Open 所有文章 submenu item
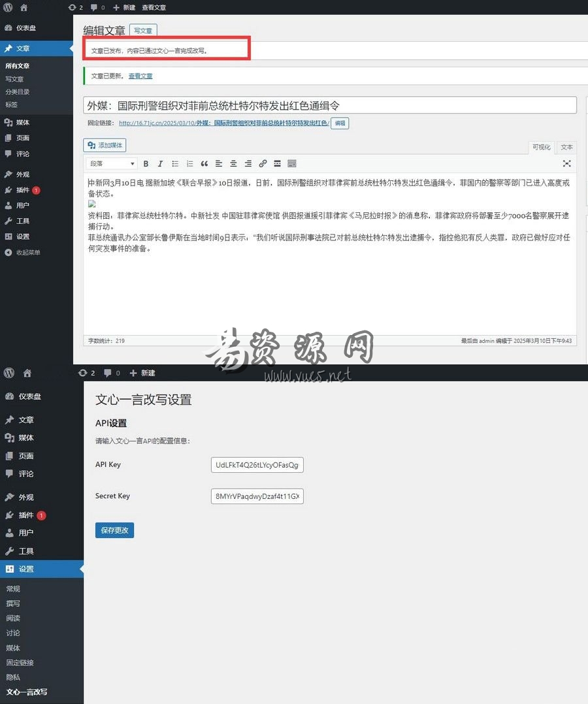 click(18, 65)
